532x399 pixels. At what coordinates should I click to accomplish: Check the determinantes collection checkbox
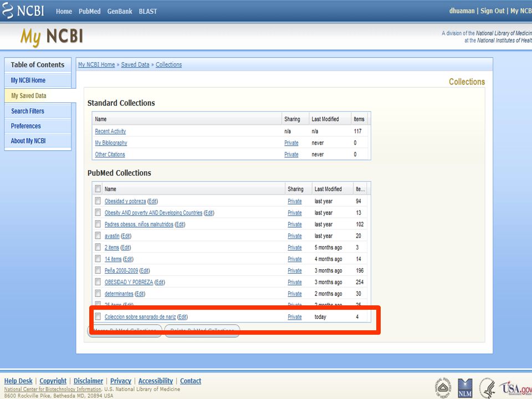click(98, 293)
